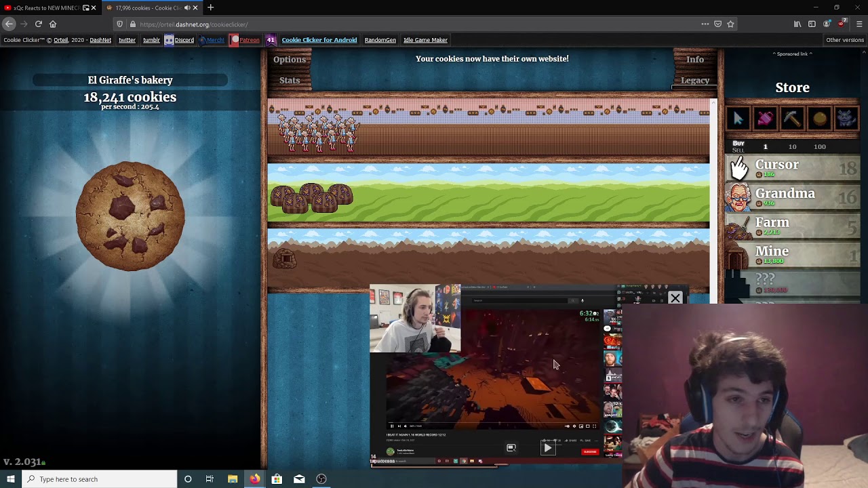
Task: Reload the current page
Action: tap(39, 24)
